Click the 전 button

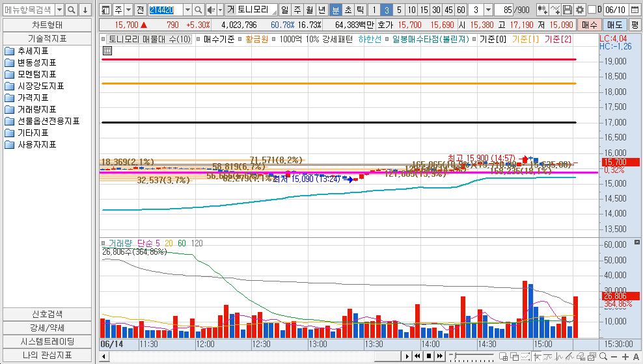(140, 10)
